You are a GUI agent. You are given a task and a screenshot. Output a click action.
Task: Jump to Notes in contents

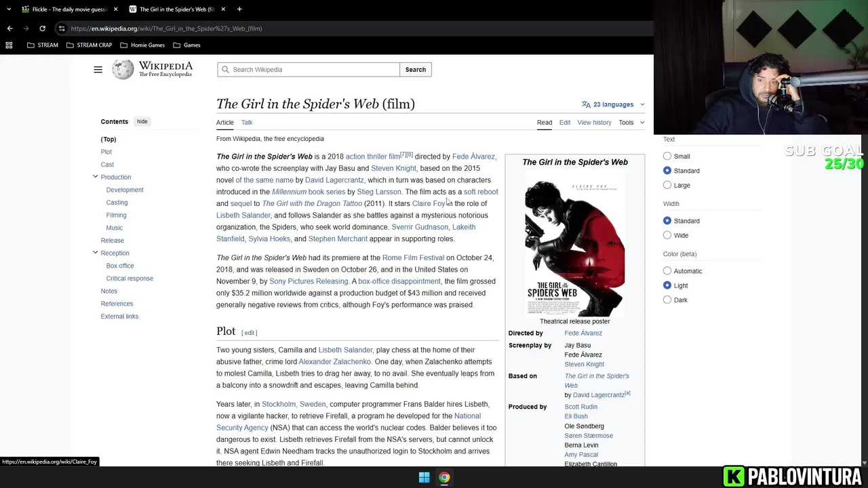[x=109, y=291]
